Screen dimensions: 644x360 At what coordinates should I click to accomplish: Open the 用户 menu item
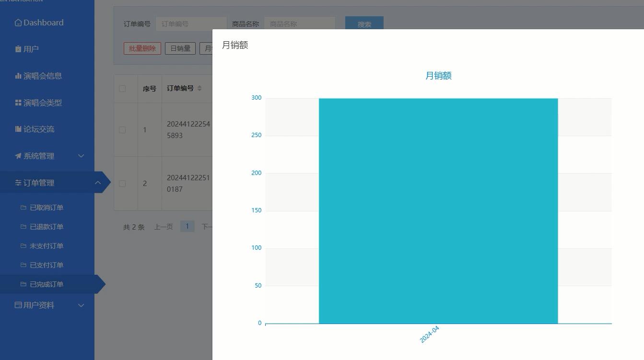tap(47, 49)
